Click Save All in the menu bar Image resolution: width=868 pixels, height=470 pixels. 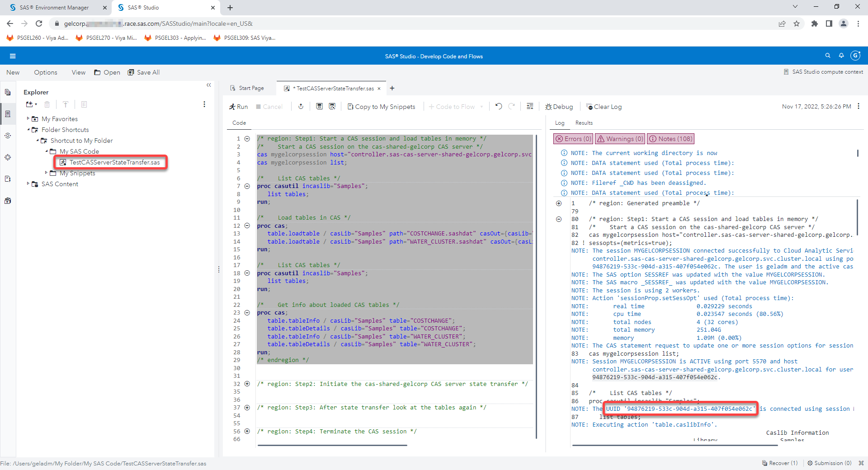click(144, 72)
